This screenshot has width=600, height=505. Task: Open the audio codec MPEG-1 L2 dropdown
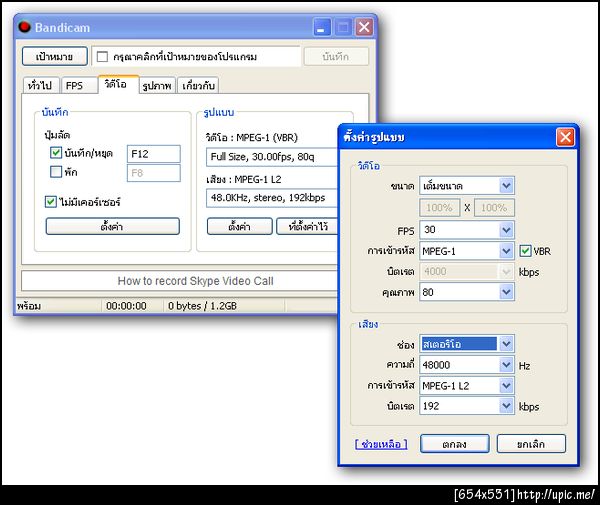(x=467, y=386)
